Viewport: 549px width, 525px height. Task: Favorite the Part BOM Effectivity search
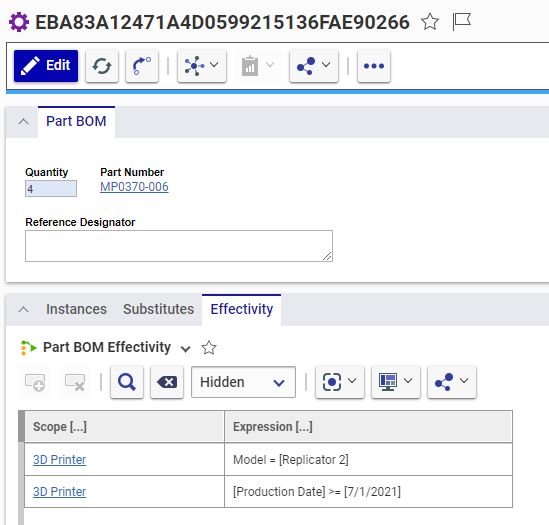point(209,347)
